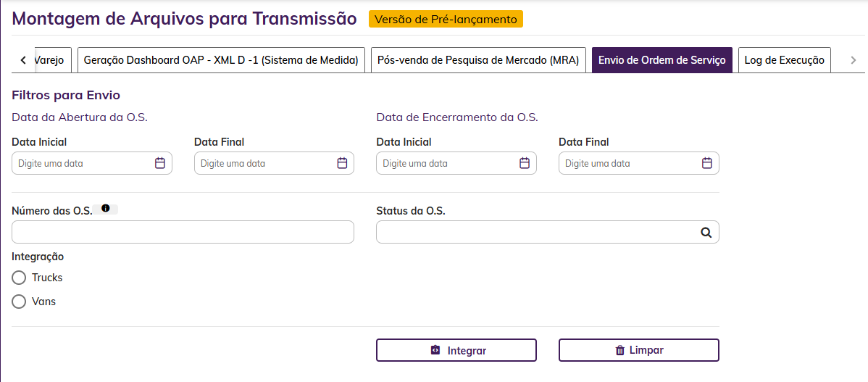The height and width of the screenshot is (382, 868).
Task: Click the Data de Encerramento da O.S. label
Action: [457, 117]
